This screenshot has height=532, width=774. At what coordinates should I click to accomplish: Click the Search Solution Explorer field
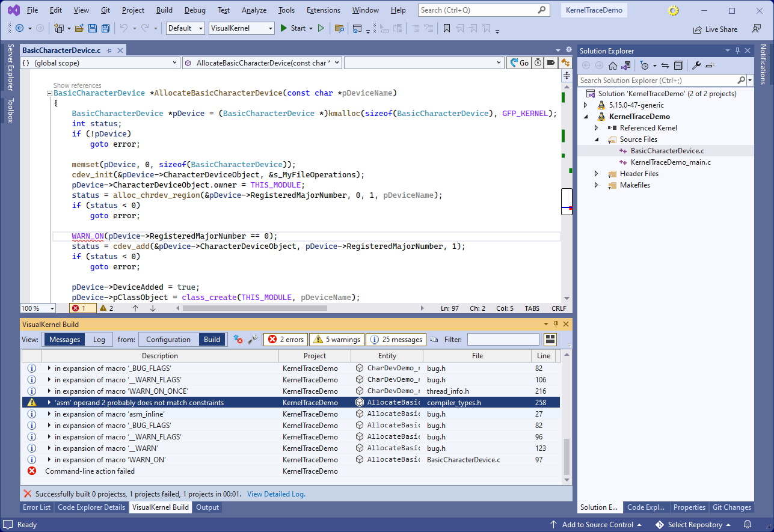[x=657, y=80]
